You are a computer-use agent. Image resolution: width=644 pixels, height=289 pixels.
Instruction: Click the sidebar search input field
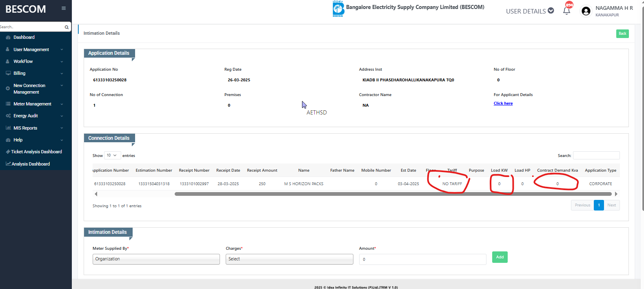coord(32,27)
